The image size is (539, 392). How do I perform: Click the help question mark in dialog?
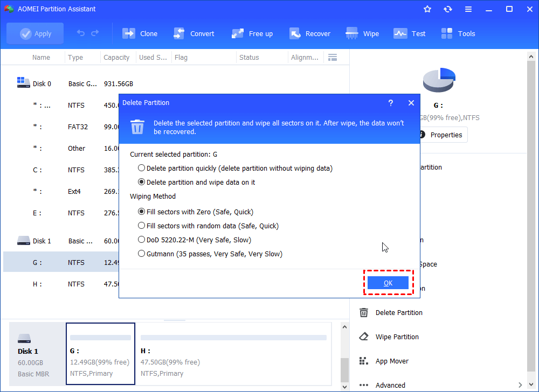point(390,103)
